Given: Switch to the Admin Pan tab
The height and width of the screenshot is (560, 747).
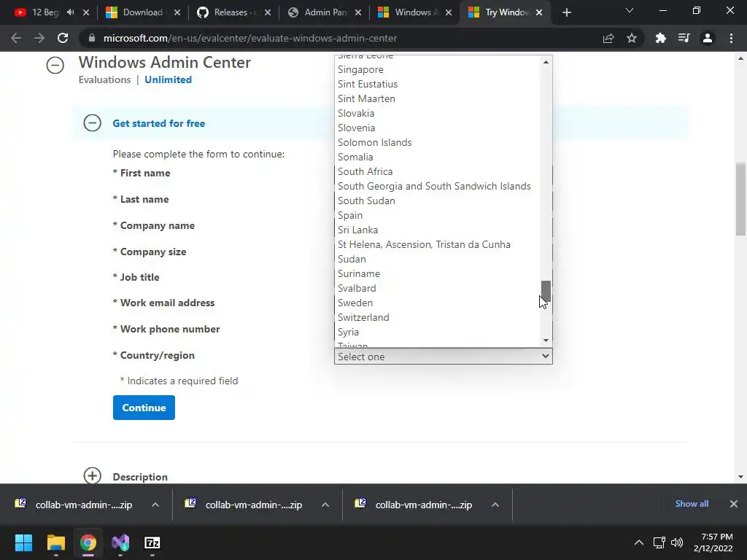Looking at the screenshot, I should coord(323,12).
